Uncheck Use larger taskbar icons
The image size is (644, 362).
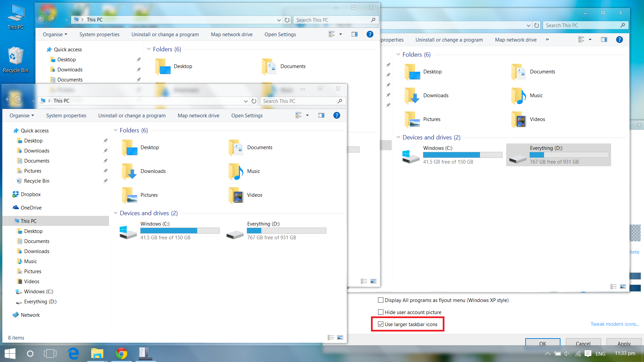pyautogui.click(x=381, y=324)
